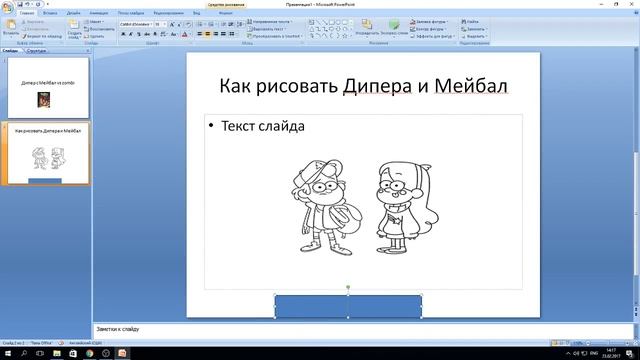Image resolution: width=640 pixels, height=360 pixels.
Task: Open line spacing options icon
Action: [x=240, y=24]
